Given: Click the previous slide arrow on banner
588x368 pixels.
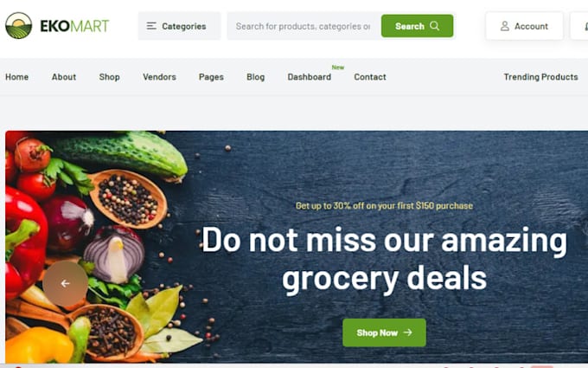Looking at the screenshot, I should pyautogui.click(x=65, y=283).
